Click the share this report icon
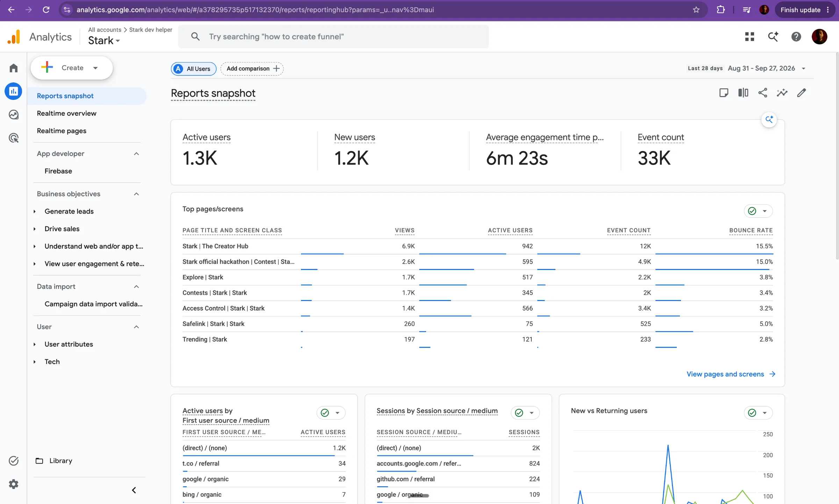Image resolution: width=839 pixels, height=504 pixels. [x=763, y=93]
